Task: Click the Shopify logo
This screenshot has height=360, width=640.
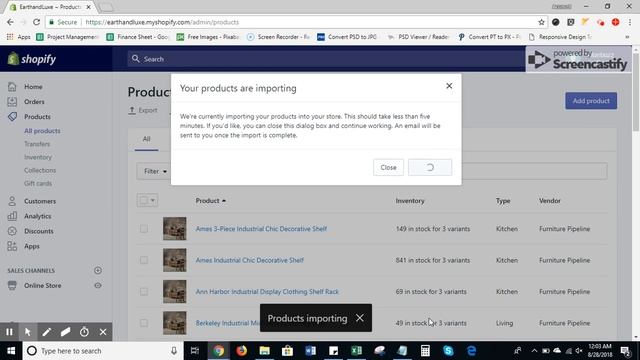Action: (x=31, y=59)
